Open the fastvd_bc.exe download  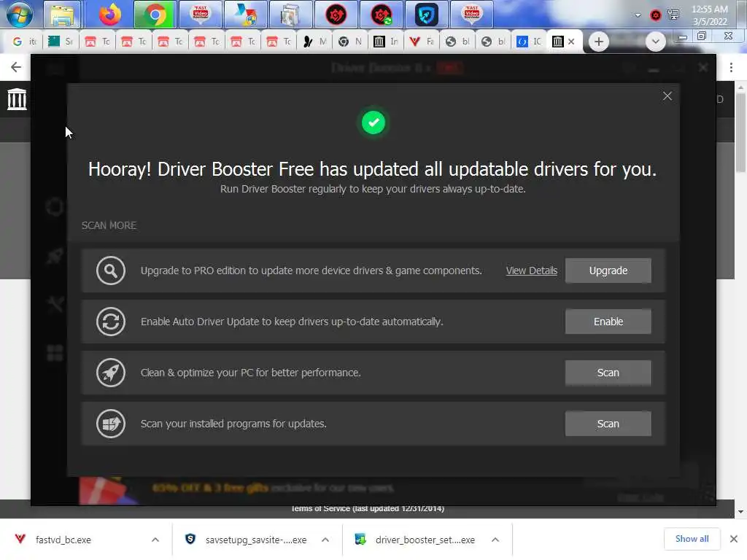[x=63, y=540]
